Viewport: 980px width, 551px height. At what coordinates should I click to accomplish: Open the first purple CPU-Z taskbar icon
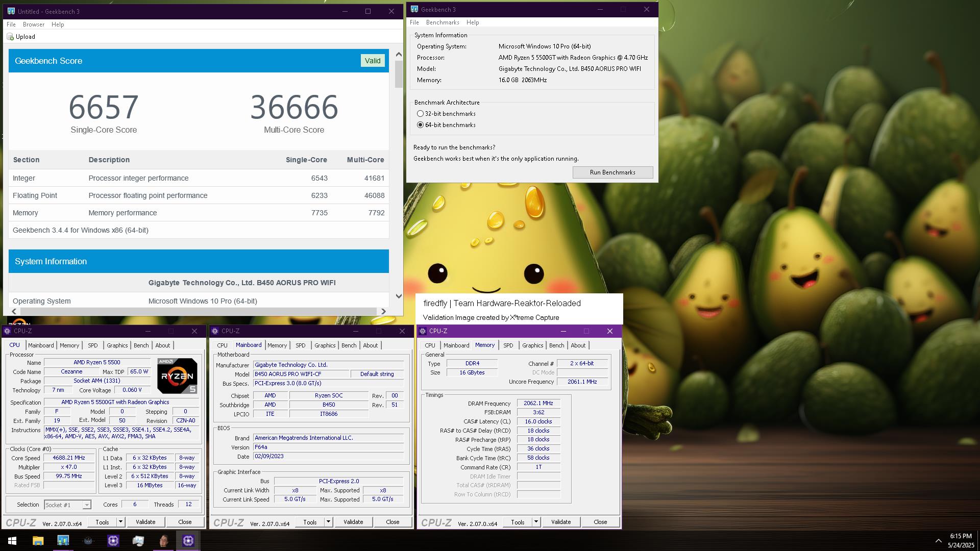(x=113, y=541)
